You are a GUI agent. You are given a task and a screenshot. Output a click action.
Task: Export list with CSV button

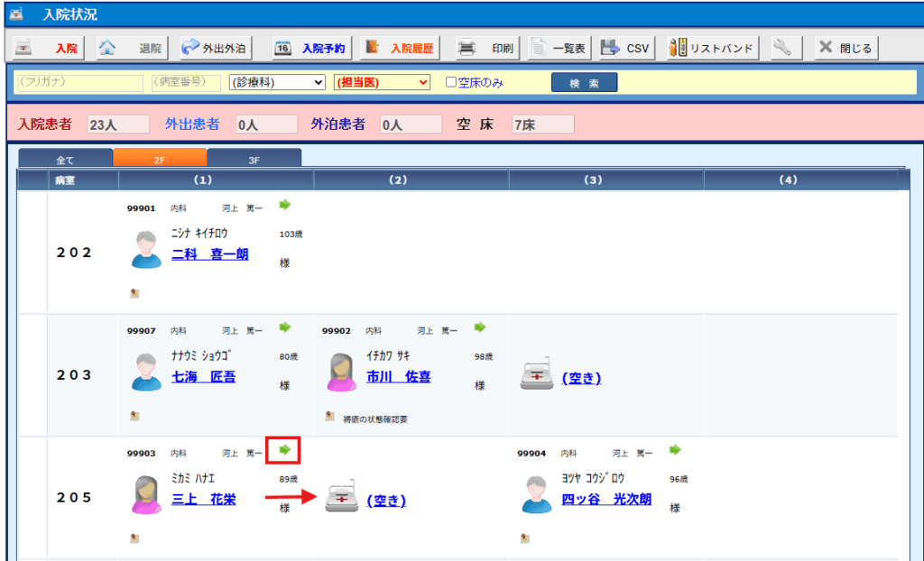click(x=625, y=48)
